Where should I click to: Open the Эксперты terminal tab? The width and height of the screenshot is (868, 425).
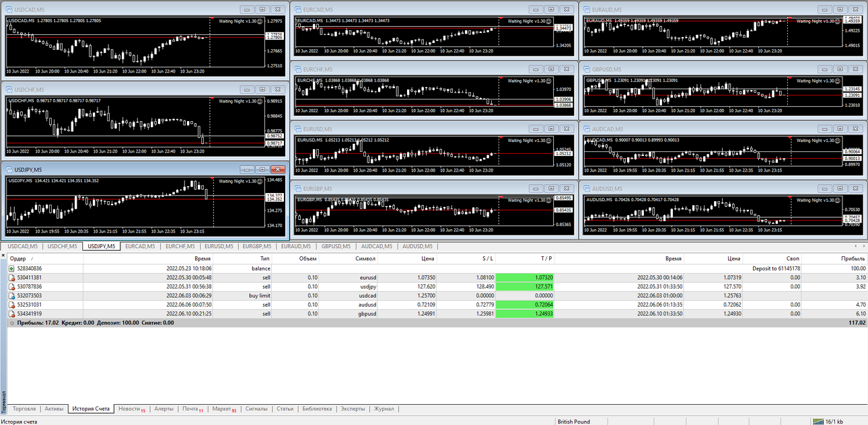coord(353,409)
